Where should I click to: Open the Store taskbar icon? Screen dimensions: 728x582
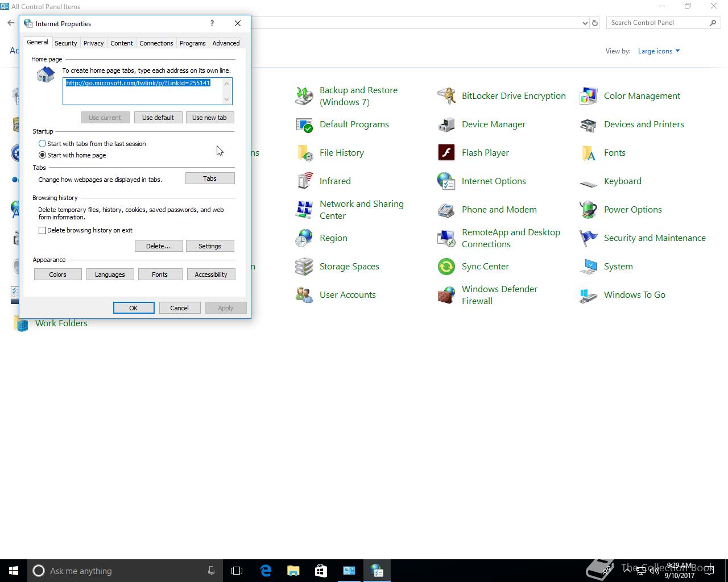[x=321, y=571]
